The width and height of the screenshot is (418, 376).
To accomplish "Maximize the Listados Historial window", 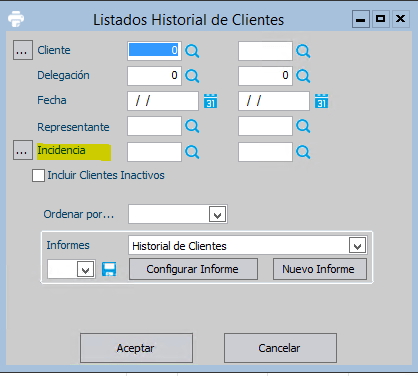I will [x=380, y=19].
